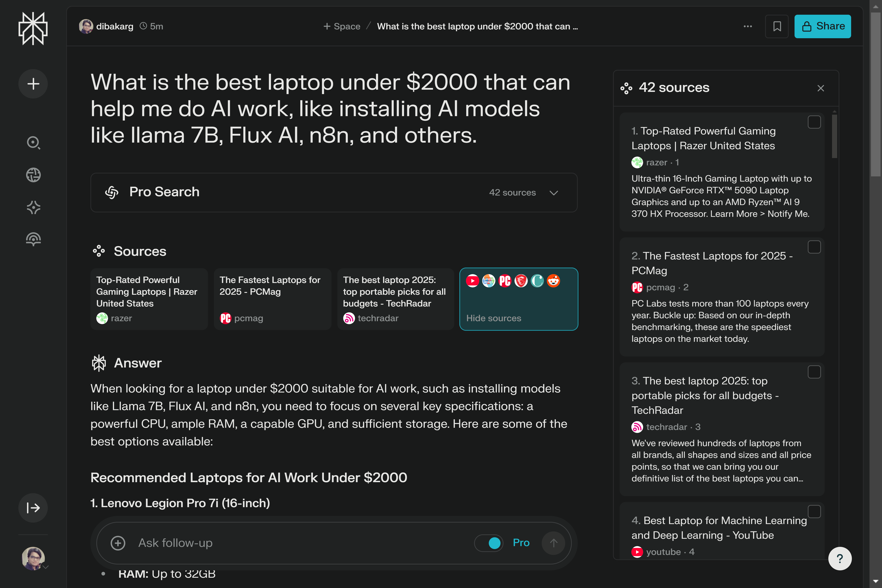Submit follow-up with arrow button

(x=553, y=543)
